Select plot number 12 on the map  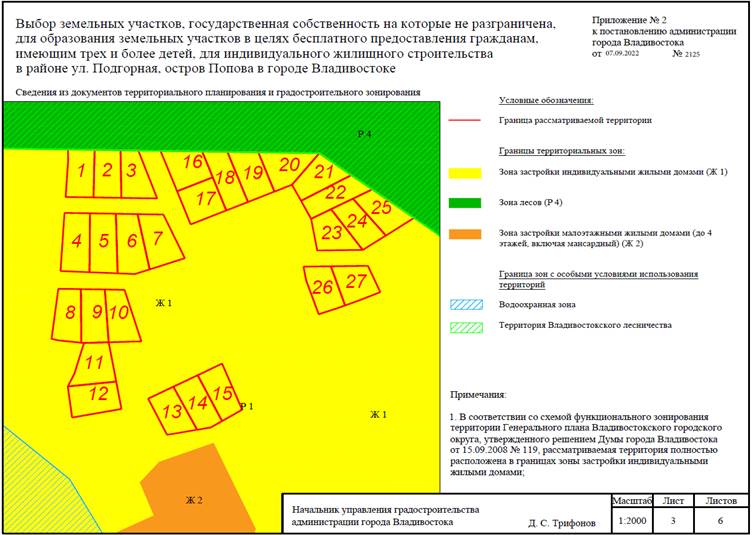pyautogui.click(x=95, y=398)
